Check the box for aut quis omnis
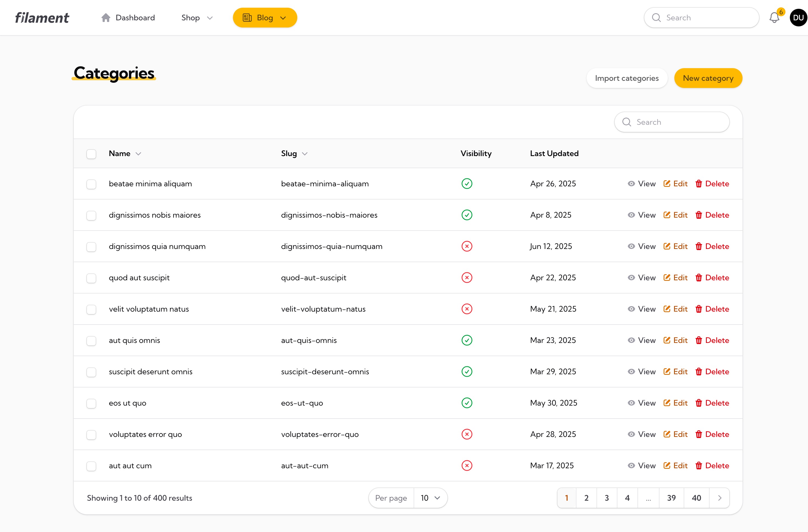Screen dimensions: 808x532 pyautogui.click(x=91, y=341)
